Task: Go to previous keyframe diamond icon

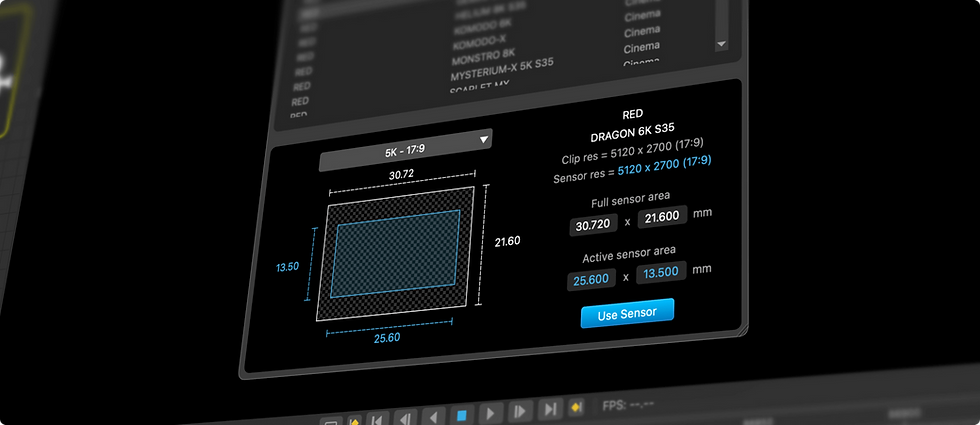Action: (x=354, y=421)
